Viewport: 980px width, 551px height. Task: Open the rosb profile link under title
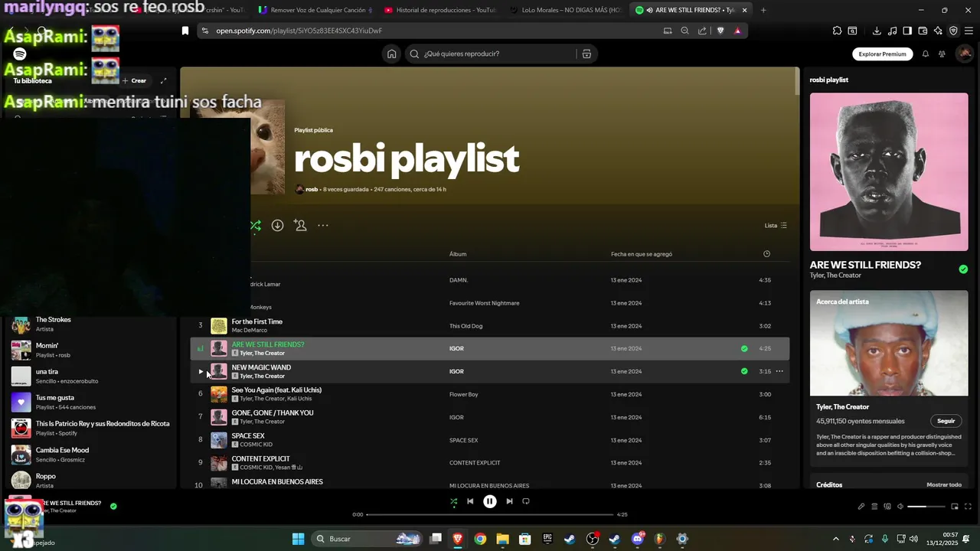(x=312, y=189)
